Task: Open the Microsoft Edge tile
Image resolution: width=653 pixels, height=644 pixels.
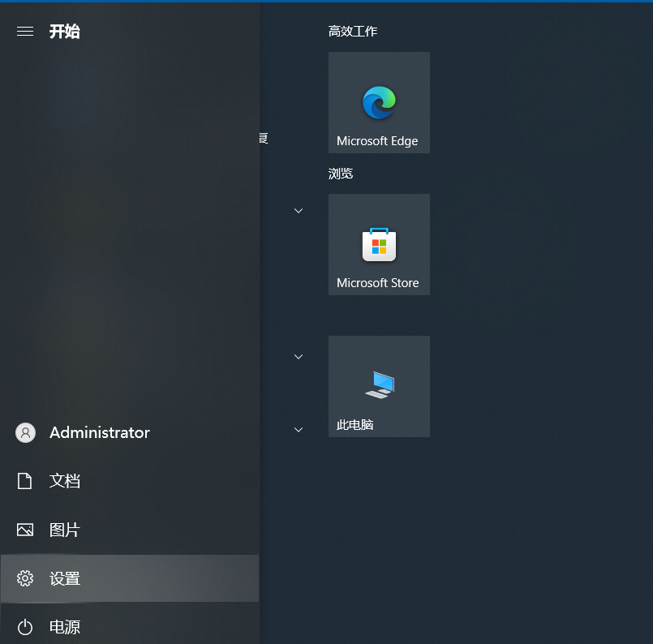Action: (379, 102)
